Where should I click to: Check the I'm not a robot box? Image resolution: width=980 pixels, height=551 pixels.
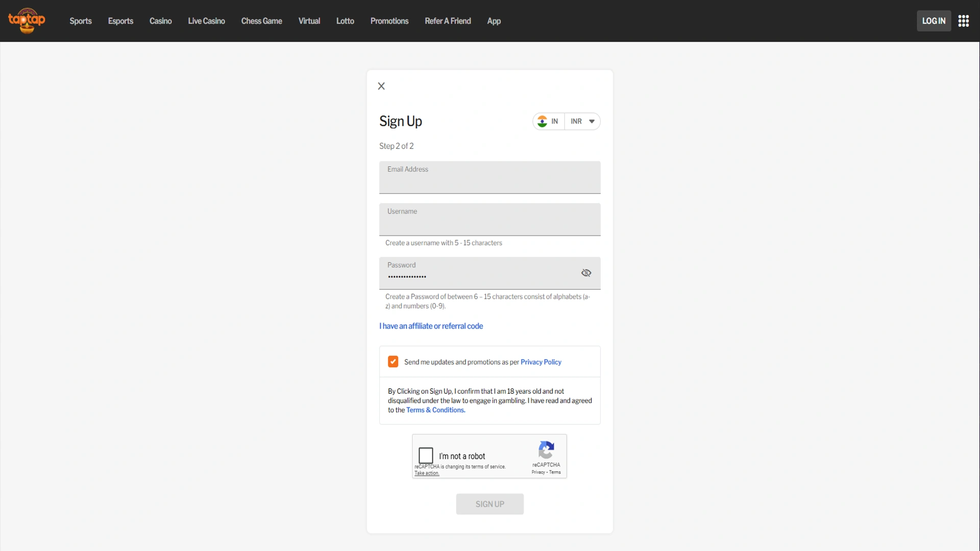pos(426,455)
